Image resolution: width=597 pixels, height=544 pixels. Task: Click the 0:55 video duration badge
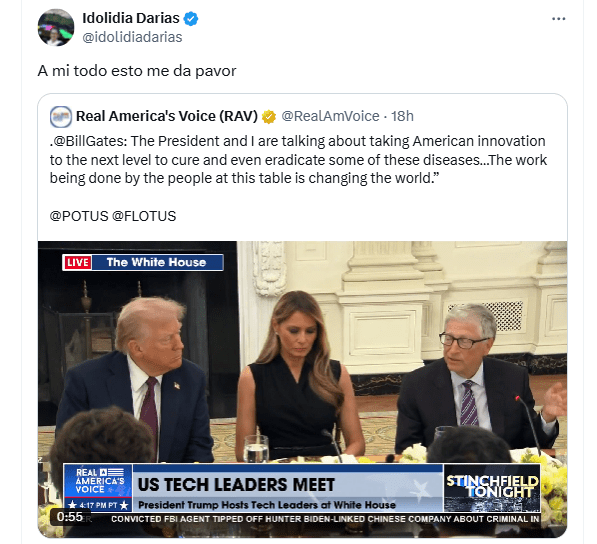[69, 517]
